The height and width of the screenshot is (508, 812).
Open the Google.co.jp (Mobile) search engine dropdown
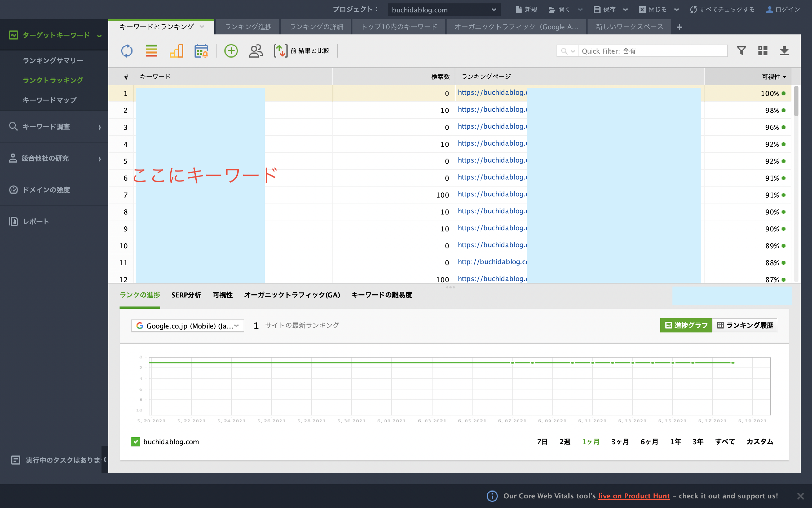point(187,326)
